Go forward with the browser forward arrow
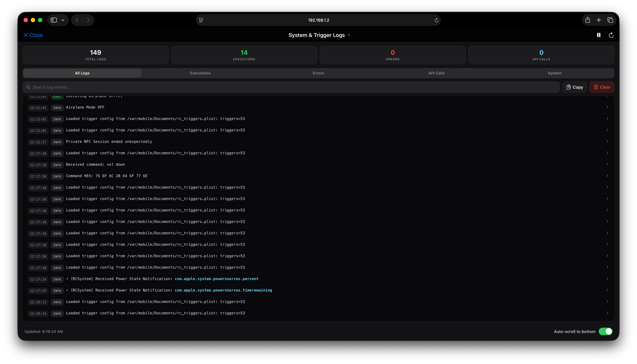This screenshot has width=637, height=364. [88, 20]
